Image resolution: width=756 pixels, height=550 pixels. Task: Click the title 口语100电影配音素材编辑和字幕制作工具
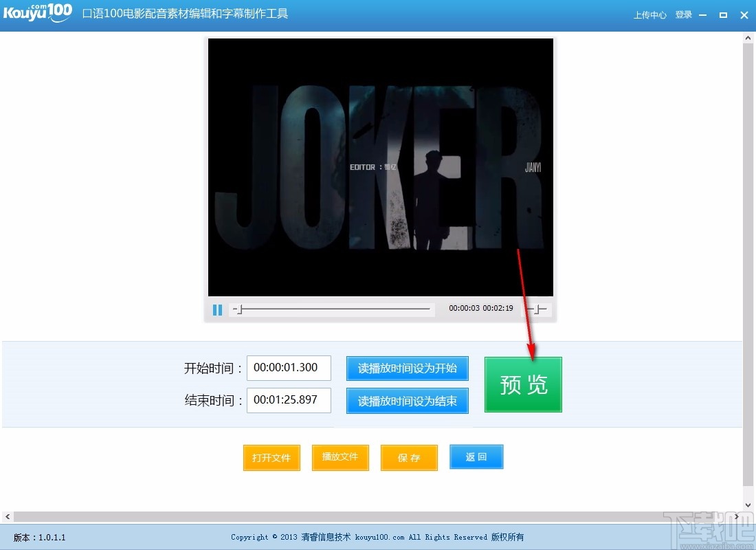(185, 14)
